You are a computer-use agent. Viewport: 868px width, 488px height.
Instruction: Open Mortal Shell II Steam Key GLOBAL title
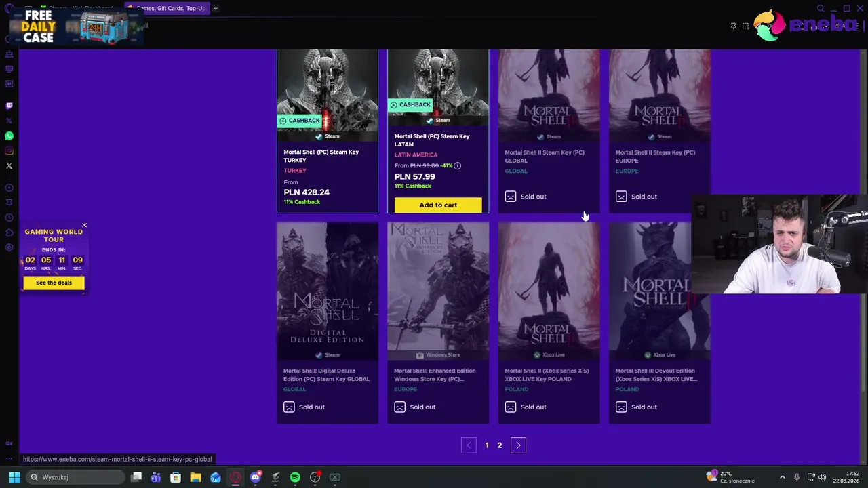click(x=545, y=157)
